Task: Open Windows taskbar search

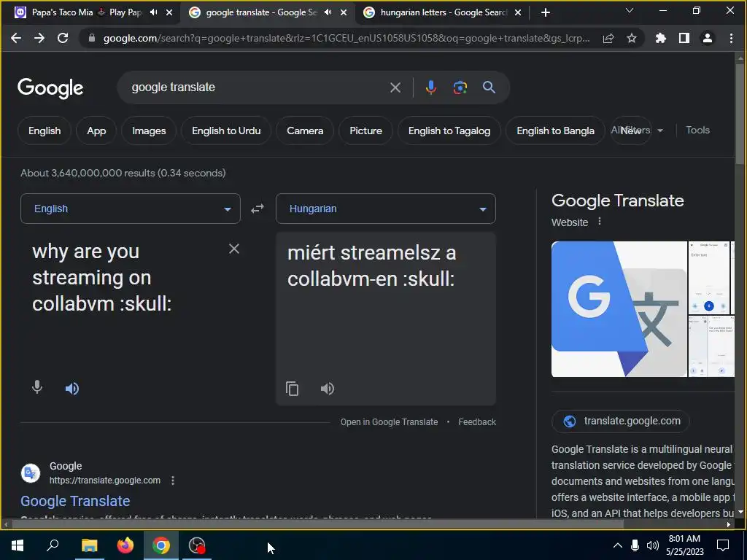Action: click(x=53, y=545)
